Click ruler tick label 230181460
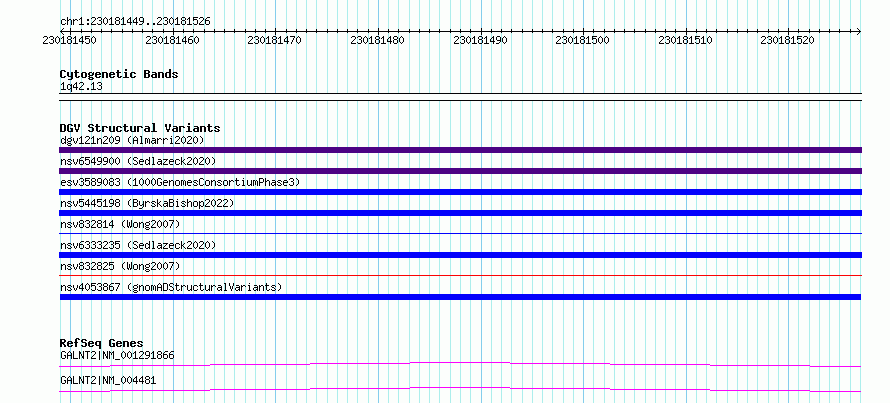Screen dimensions: 890x403 tap(172, 40)
